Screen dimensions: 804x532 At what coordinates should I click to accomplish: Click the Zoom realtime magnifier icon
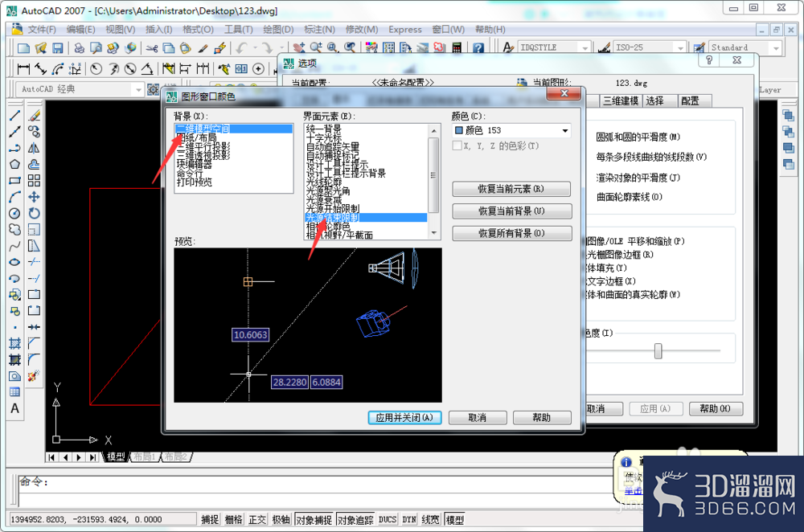tap(316, 48)
